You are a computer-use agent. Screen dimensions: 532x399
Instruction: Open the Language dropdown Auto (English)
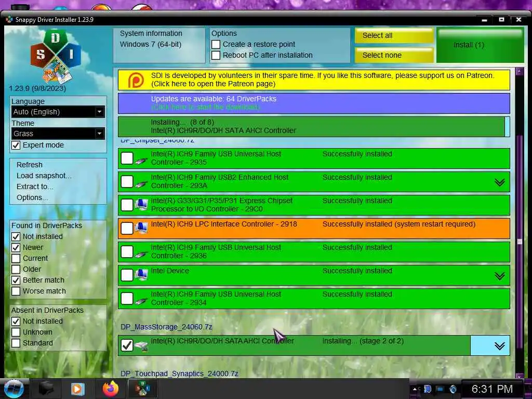click(58, 112)
